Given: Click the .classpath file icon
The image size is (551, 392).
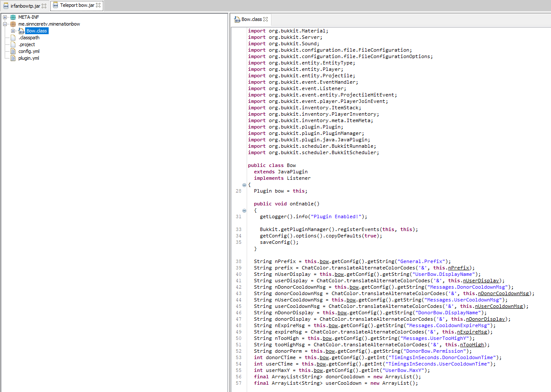Looking at the screenshot, I should (13, 38).
